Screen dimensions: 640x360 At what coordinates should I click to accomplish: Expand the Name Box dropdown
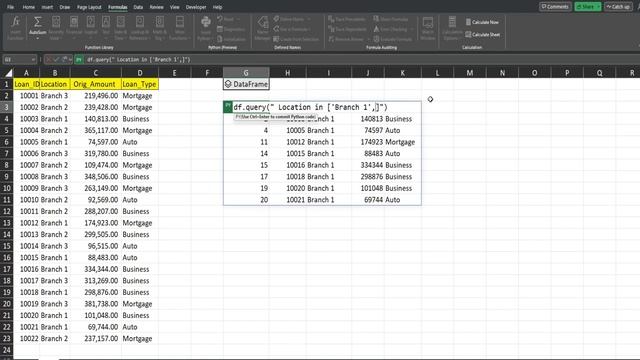33,60
